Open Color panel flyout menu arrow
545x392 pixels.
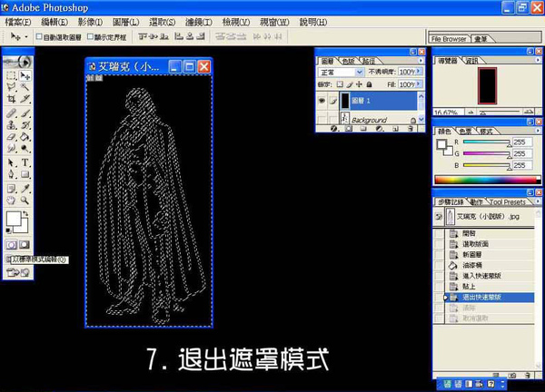[538, 131]
